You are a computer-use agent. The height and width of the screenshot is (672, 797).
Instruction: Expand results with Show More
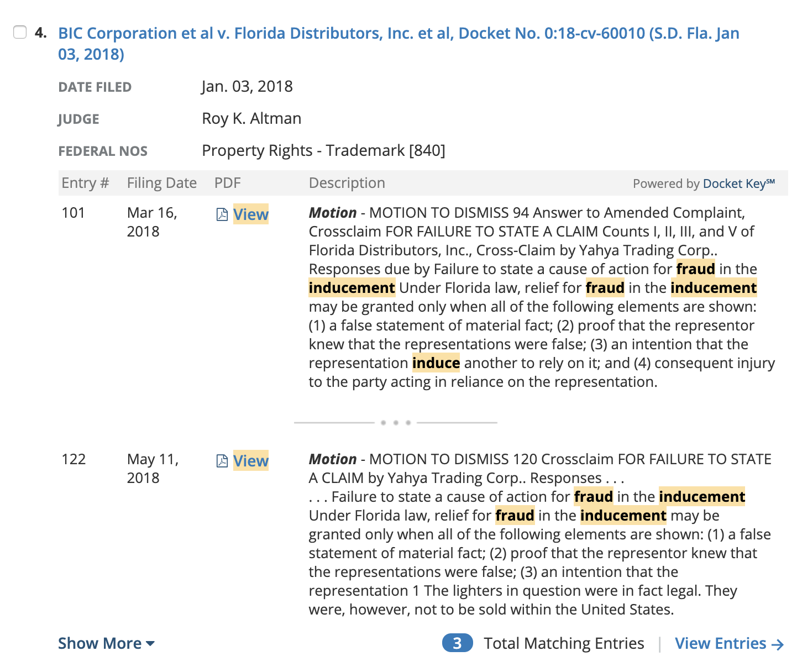(x=106, y=643)
